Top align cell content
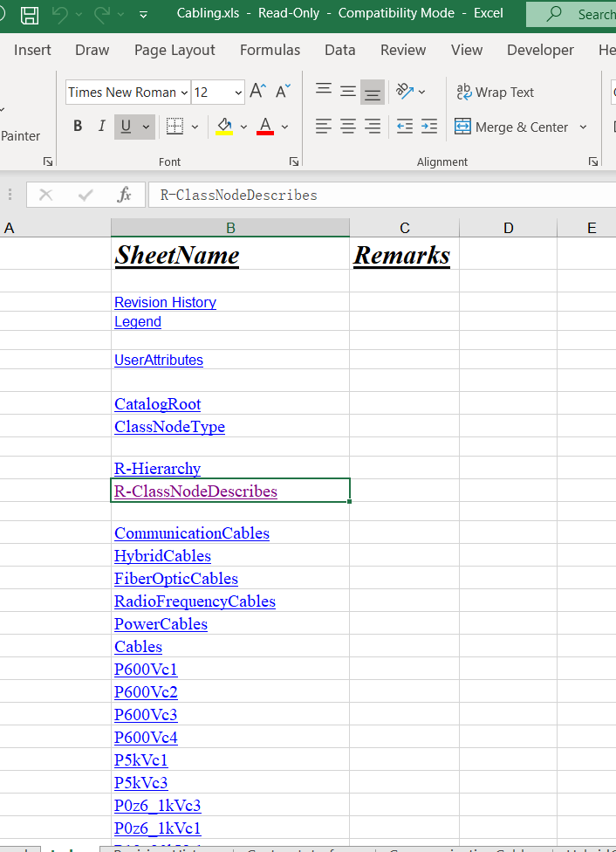Viewport: 616px width, 852px height. (324, 90)
